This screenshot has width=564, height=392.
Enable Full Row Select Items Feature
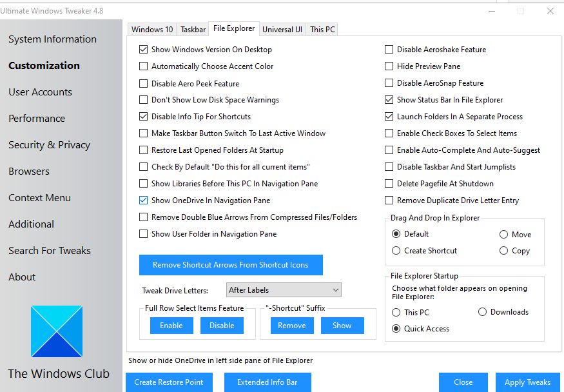tap(171, 326)
